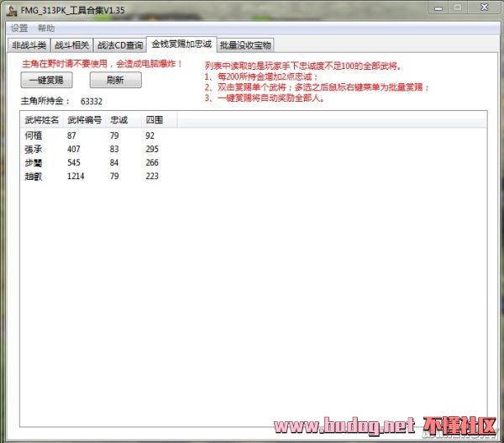Open the 设置 menu
Image resolution: width=504 pixels, height=443 pixels.
[x=19, y=29]
